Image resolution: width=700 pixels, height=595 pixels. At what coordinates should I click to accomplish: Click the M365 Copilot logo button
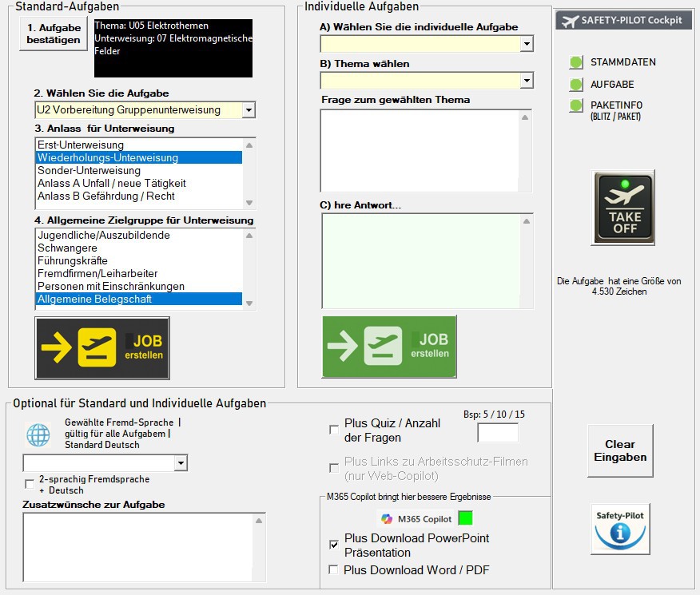pyautogui.click(x=417, y=518)
